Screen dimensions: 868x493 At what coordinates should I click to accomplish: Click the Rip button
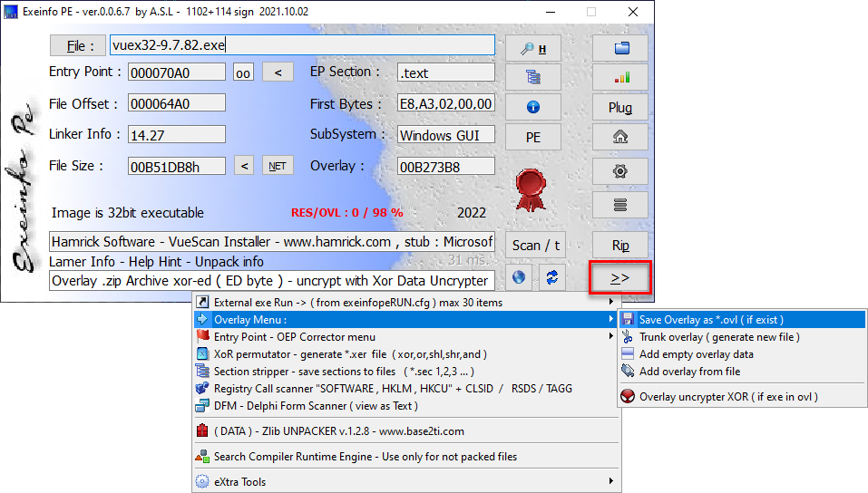coord(620,245)
